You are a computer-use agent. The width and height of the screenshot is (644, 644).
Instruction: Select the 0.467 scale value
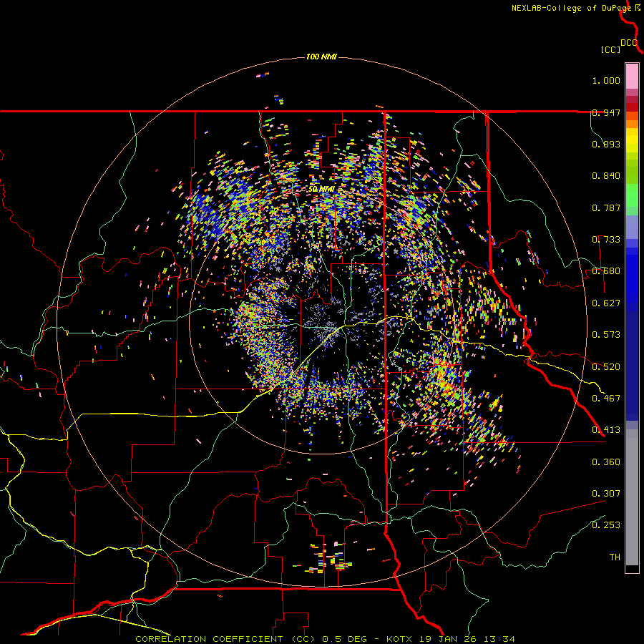click(x=606, y=399)
